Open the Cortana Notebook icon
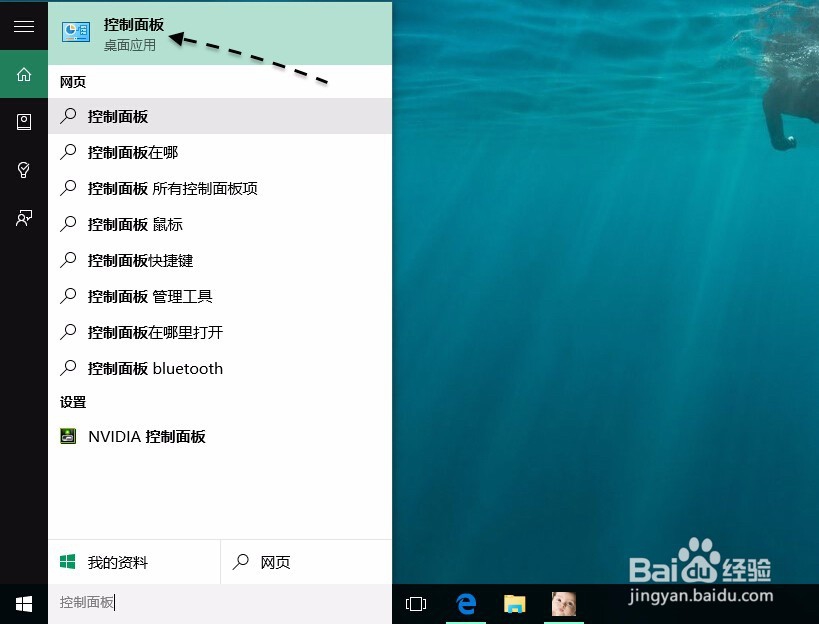 (x=23, y=121)
